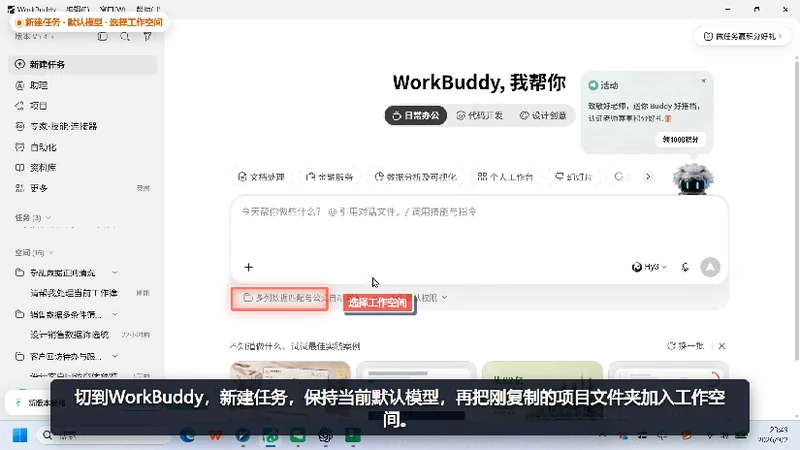Click the round send arrow button
The width and height of the screenshot is (800, 450).
pyautogui.click(x=710, y=267)
